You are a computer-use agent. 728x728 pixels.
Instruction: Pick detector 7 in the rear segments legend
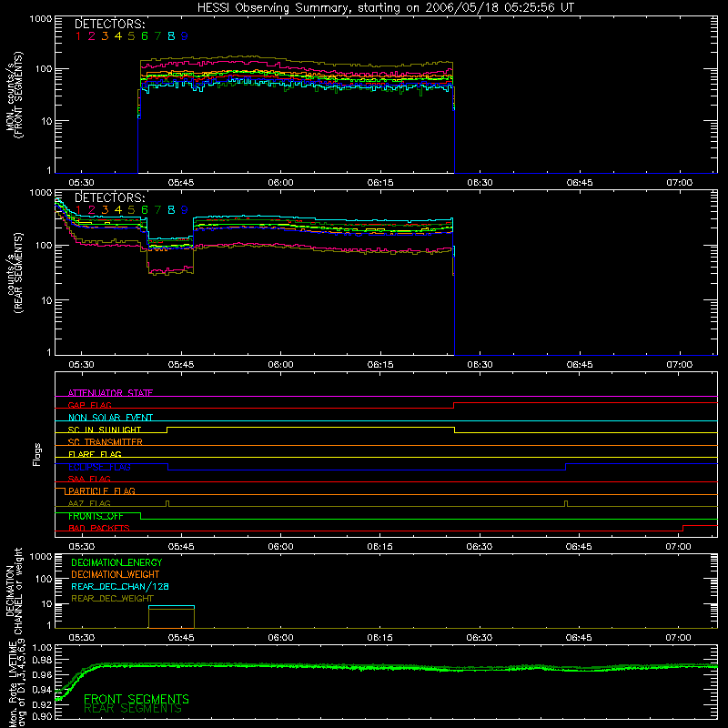coord(157,210)
